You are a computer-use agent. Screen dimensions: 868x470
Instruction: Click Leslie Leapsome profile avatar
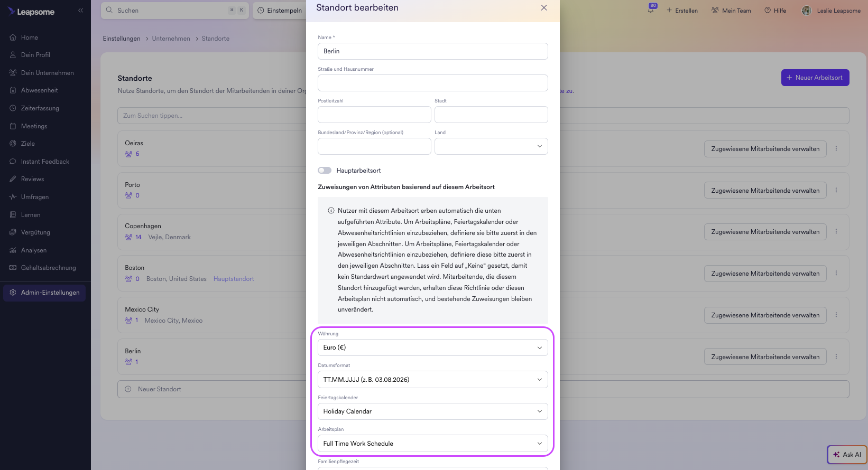click(806, 11)
